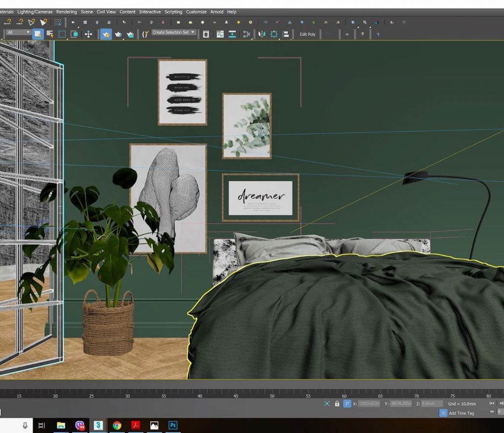Click the Align tool icon

click(x=285, y=34)
